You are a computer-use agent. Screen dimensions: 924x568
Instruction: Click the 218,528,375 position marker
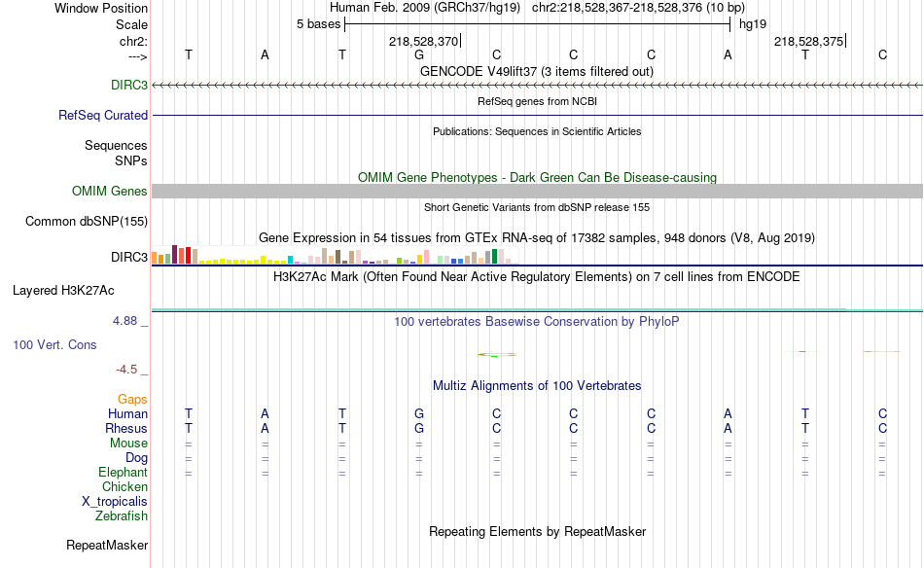808,41
